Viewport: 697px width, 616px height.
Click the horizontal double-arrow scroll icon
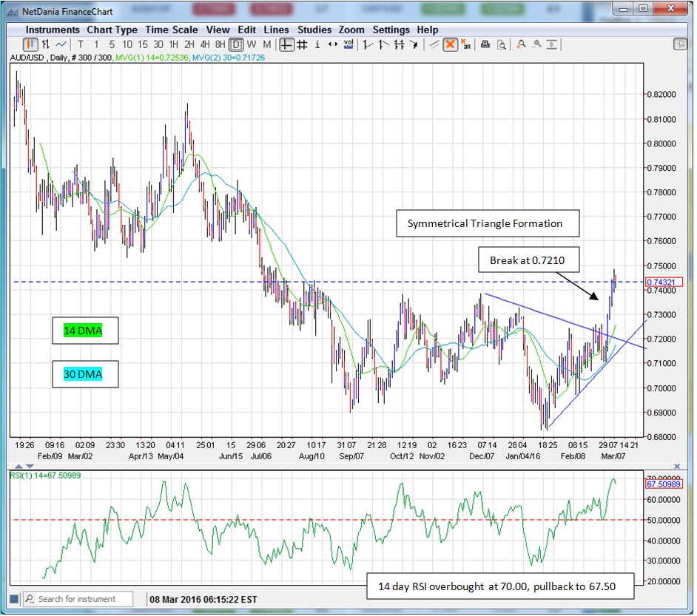pos(333,44)
